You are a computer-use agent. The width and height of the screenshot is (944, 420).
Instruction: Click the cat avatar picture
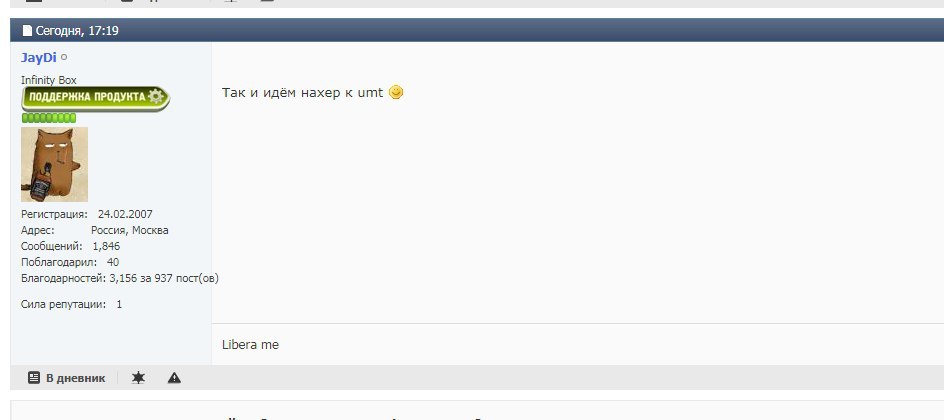(x=54, y=164)
